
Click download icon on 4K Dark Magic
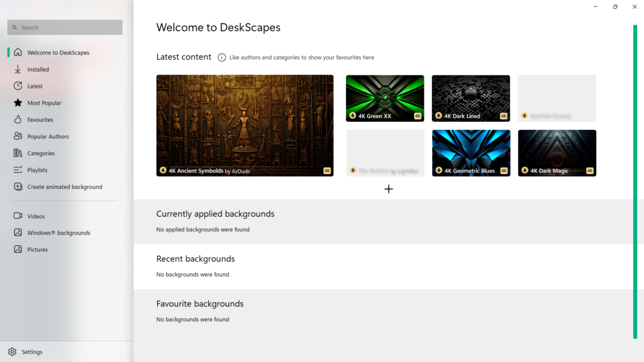pos(525,170)
